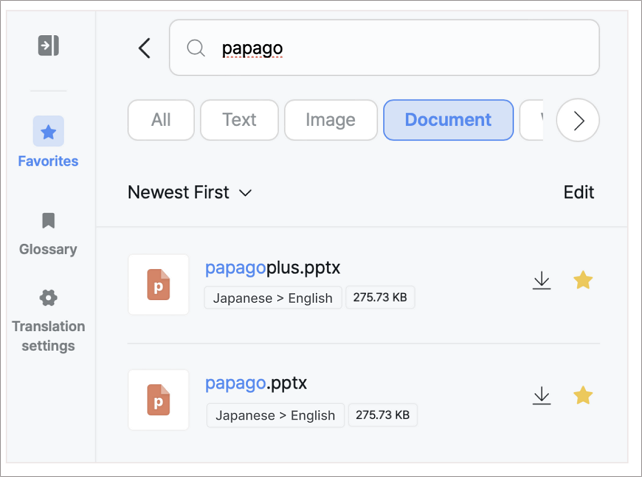Download papagoplus.pptx file
The width and height of the screenshot is (642, 477).
tap(541, 281)
